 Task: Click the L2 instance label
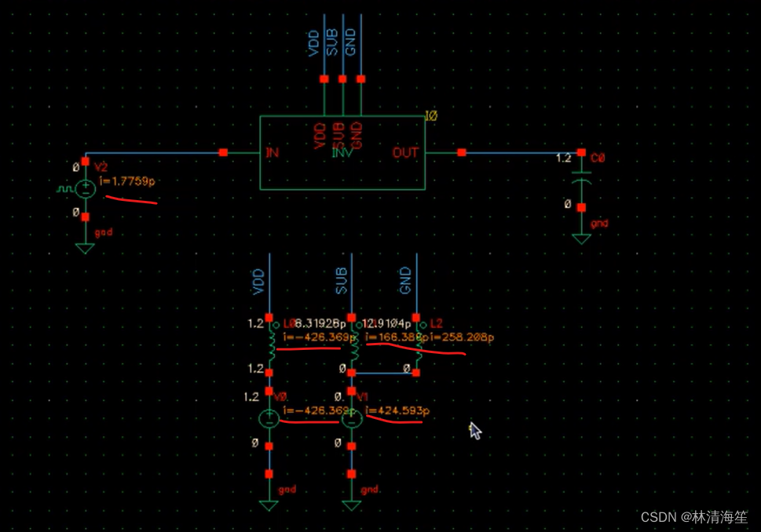[437, 323]
